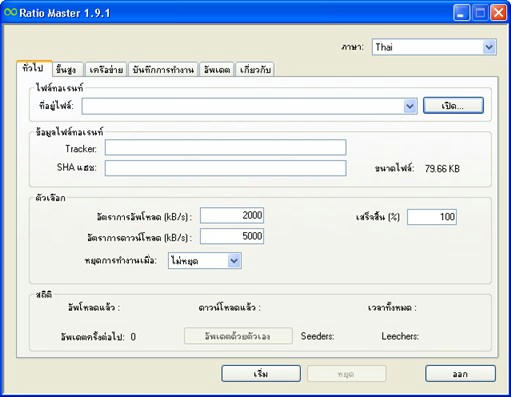Screen dimensions: 511x397
Task: Click the greyed หยุด (Stop) button
Action: point(346,374)
